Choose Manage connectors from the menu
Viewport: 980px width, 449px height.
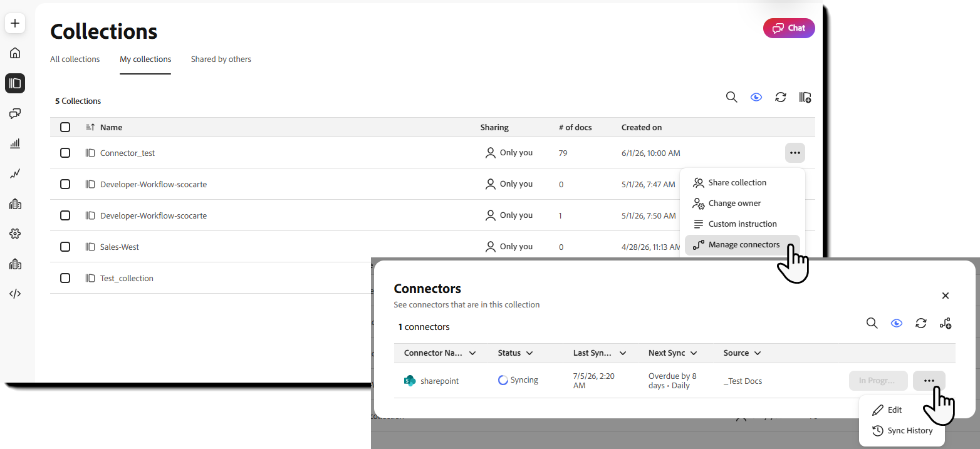point(742,245)
